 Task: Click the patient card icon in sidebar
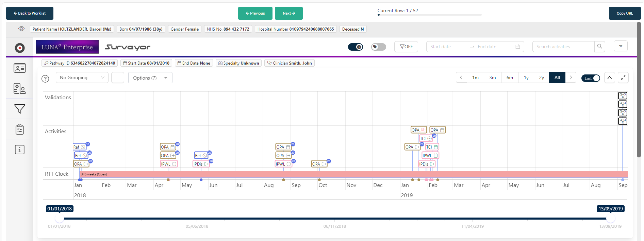(20, 68)
